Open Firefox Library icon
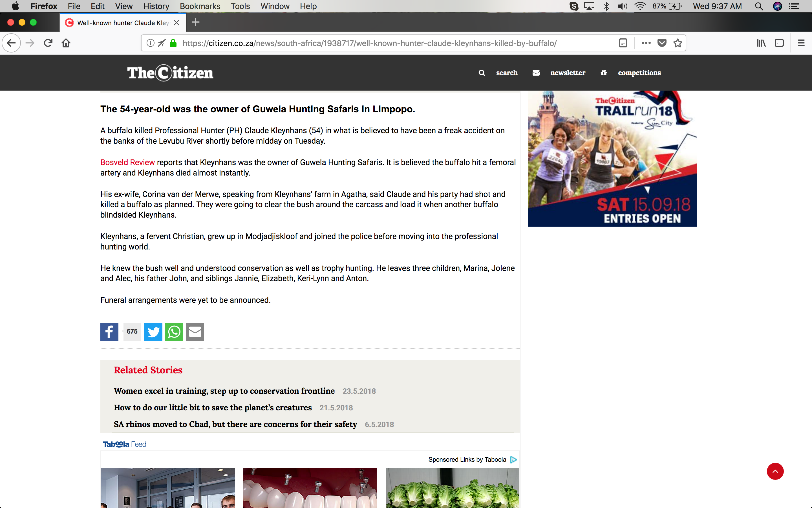This screenshot has width=812, height=508. (x=761, y=43)
